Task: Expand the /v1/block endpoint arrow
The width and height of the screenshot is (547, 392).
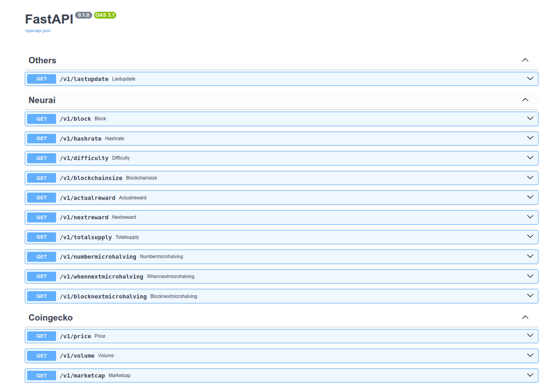Action: (530, 119)
